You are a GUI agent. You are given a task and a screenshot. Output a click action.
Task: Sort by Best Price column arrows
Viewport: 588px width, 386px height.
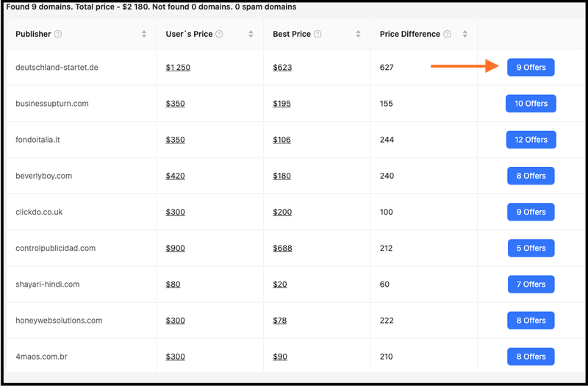point(358,35)
